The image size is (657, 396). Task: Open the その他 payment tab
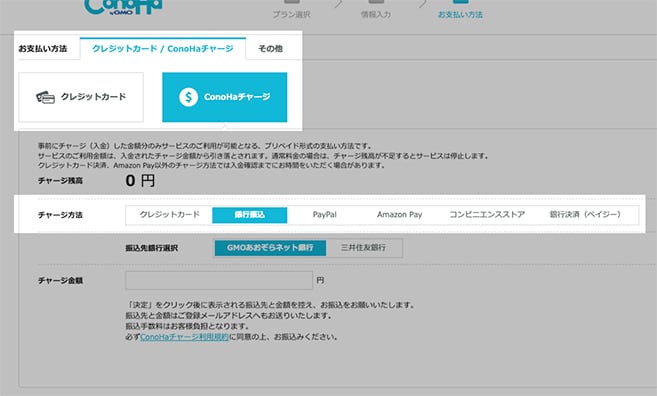(x=270, y=49)
